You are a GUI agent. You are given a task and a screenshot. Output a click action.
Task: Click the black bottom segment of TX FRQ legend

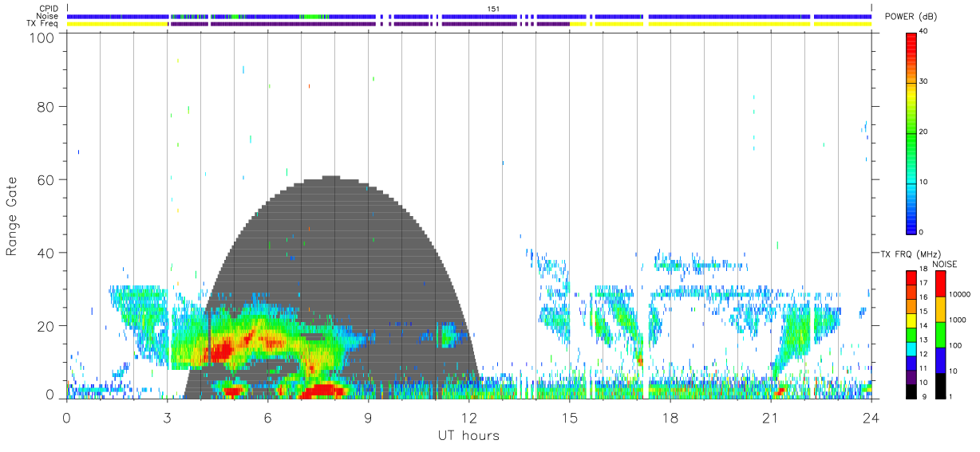point(912,391)
